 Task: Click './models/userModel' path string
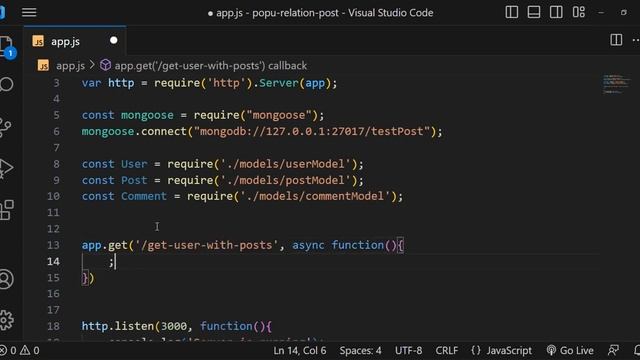click(286, 164)
